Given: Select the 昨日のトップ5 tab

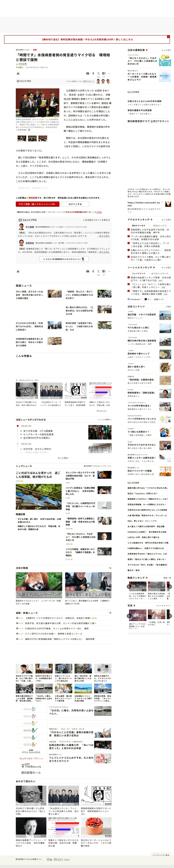Looking at the screenshot, I should click(x=159, y=225).
